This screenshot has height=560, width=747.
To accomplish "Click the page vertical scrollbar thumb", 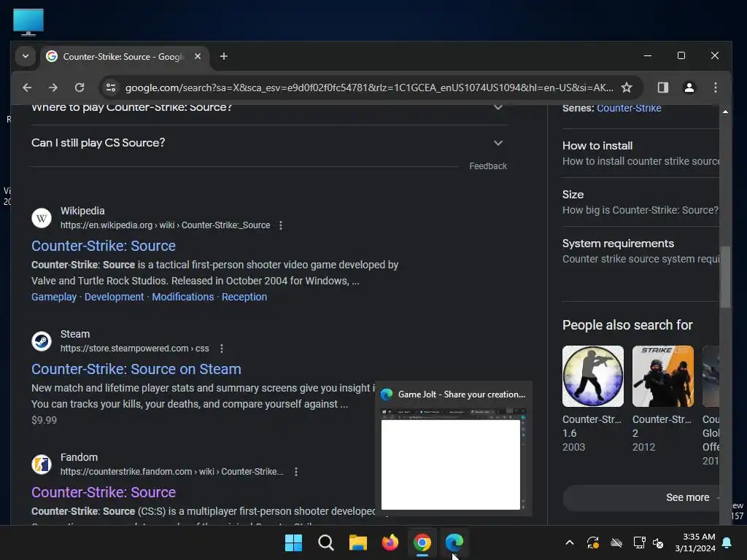I will [725, 277].
